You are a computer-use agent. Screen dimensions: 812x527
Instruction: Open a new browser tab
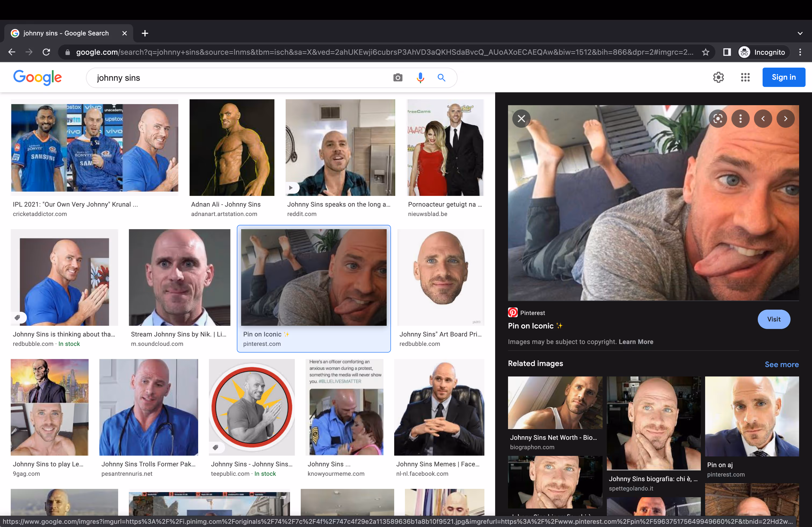[145, 33]
